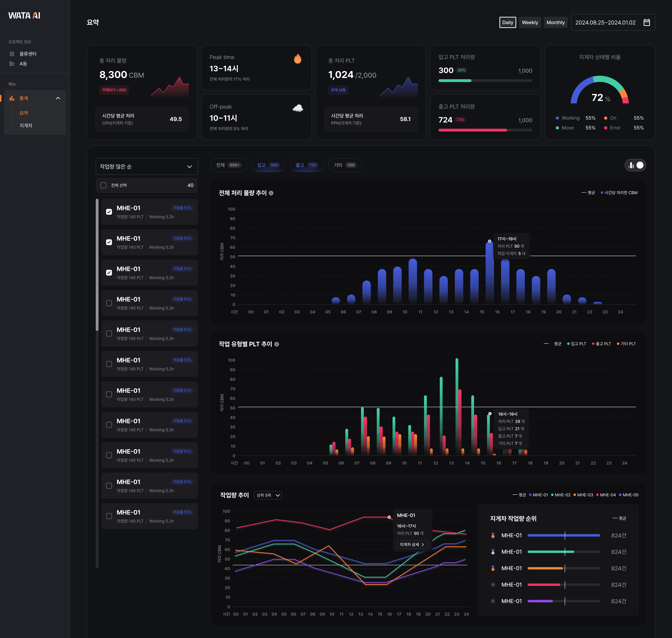Image resolution: width=672 pixels, height=638 pixels.
Task: Click the A동 building icon in sidebar
Action: (12, 64)
